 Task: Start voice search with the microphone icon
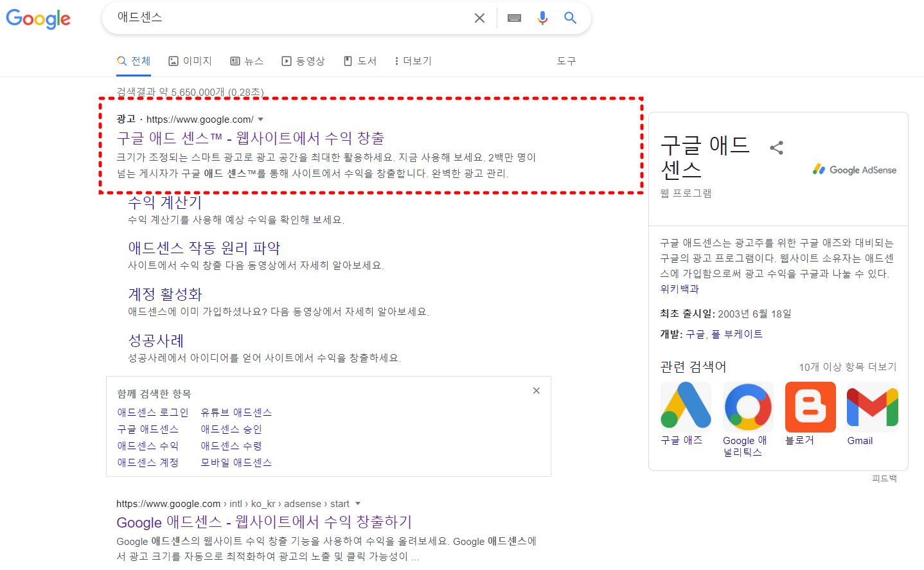pos(542,18)
